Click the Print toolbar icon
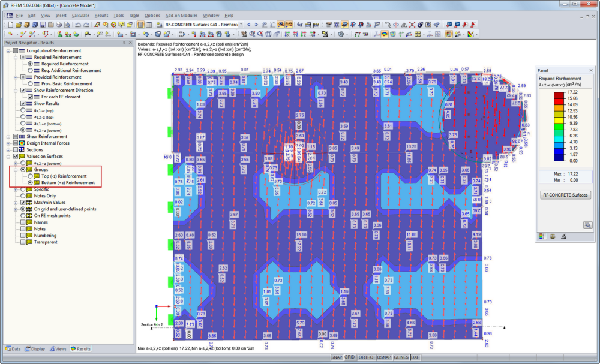This screenshot has width=600, height=364. click(x=59, y=25)
